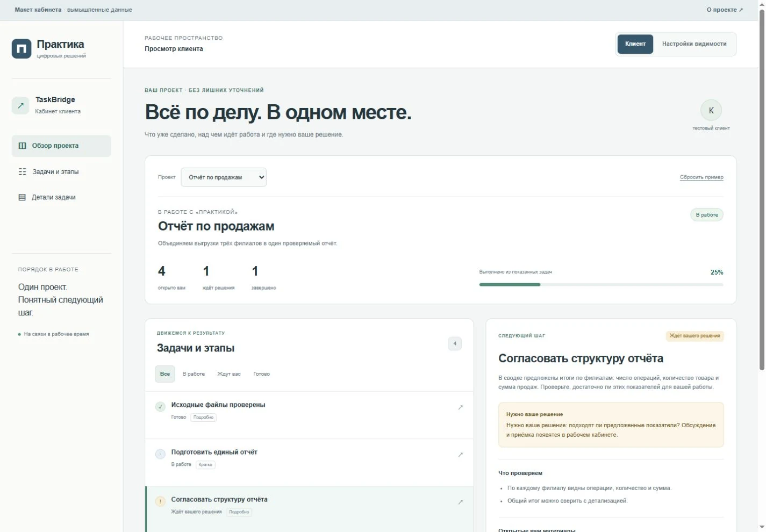Switch to Клиент view mode
The height and width of the screenshot is (532, 766).
click(x=635, y=44)
